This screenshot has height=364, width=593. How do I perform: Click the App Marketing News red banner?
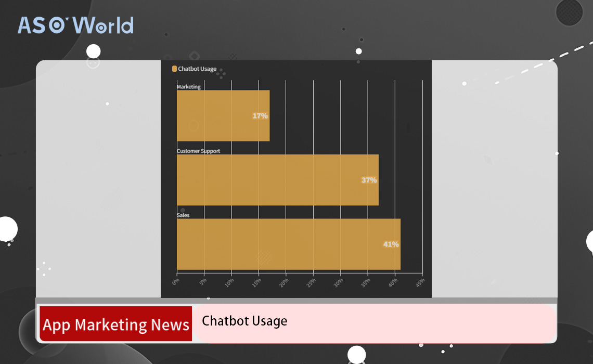pos(115,324)
